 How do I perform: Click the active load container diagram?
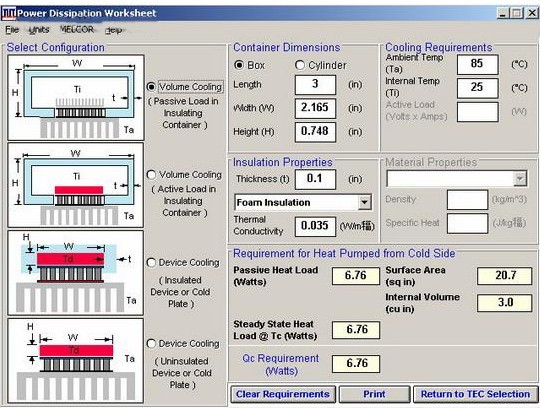point(76,185)
